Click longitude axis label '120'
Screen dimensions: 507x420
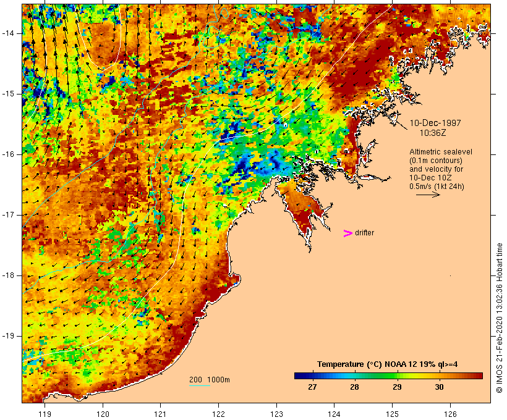[x=103, y=414]
